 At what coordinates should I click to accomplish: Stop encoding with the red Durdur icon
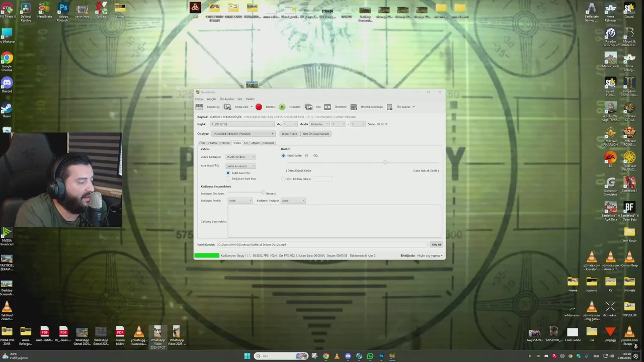(x=259, y=107)
